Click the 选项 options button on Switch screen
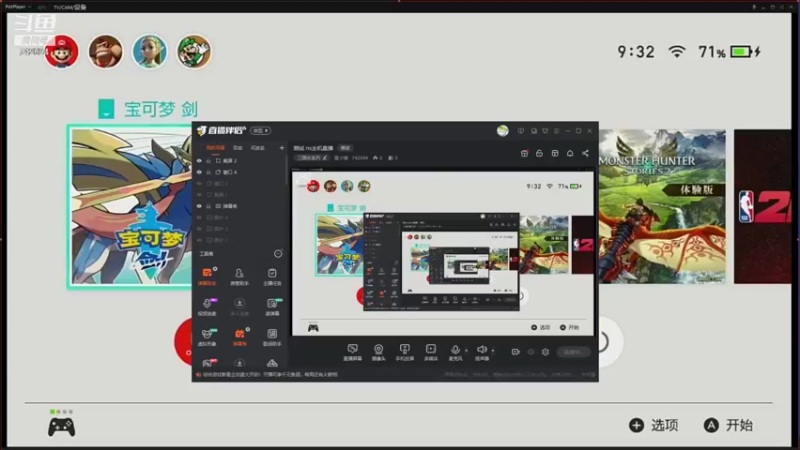This screenshot has width=800, height=450. [x=654, y=425]
